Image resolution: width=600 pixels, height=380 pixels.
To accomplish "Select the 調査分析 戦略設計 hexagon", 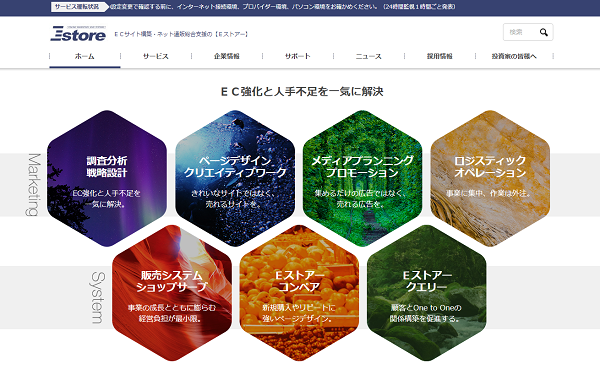I will click(107, 178).
